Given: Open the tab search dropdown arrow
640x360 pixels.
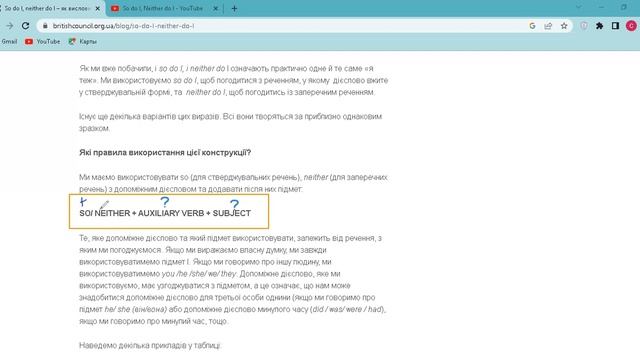Looking at the screenshot, I should coord(578,7).
